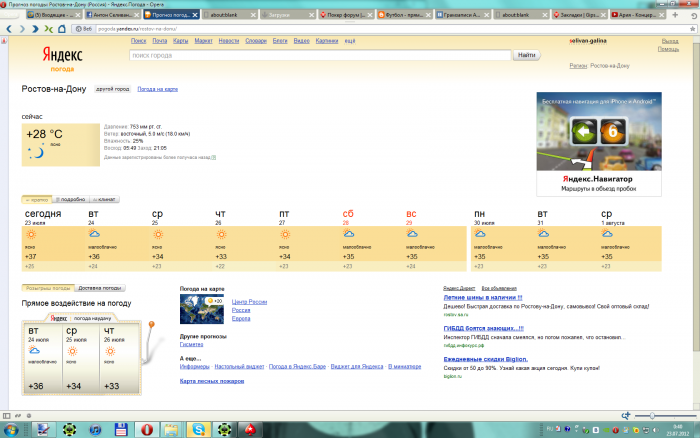Switch to the Футбол tab

tap(404, 15)
